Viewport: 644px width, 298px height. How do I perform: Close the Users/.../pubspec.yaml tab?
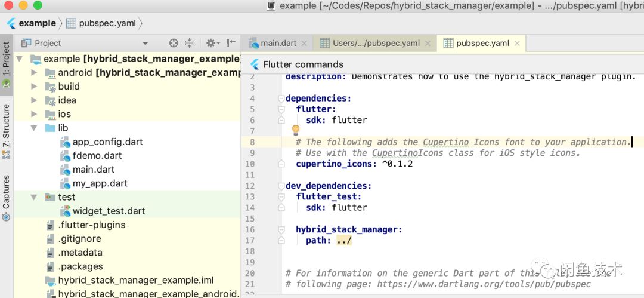pos(428,43)
